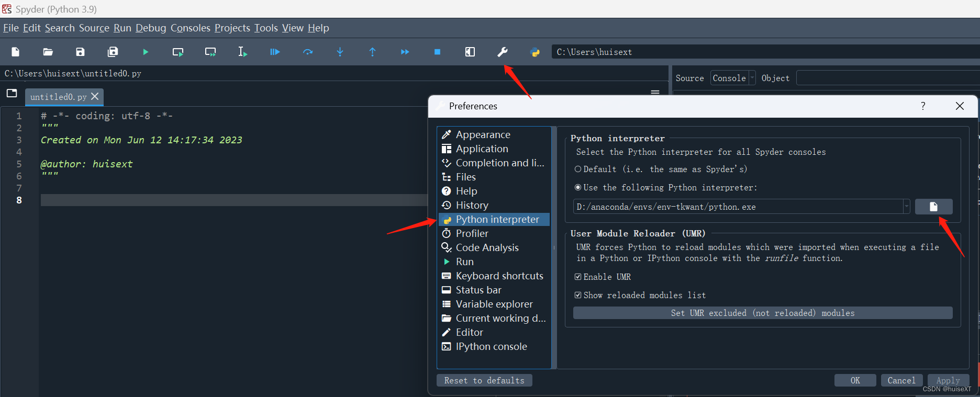Screen dimensions: 980x397
Task: Open the PYTHONPATH manager Python icon
Action: [535, 52]
